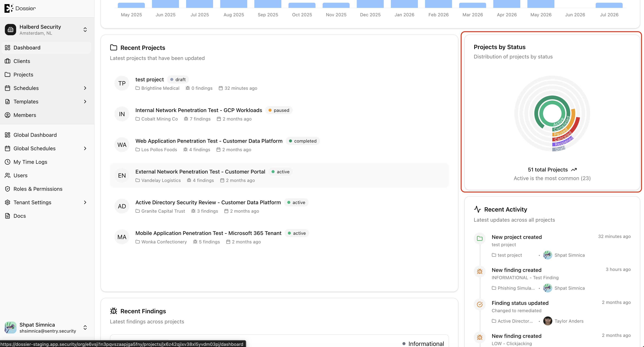
Task: Click the Halberd Security building icon
Action: click(11, 30)
